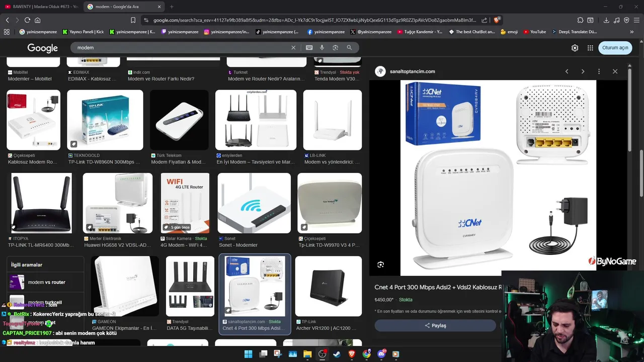Open the YouTube bookmark

[534, 32]
